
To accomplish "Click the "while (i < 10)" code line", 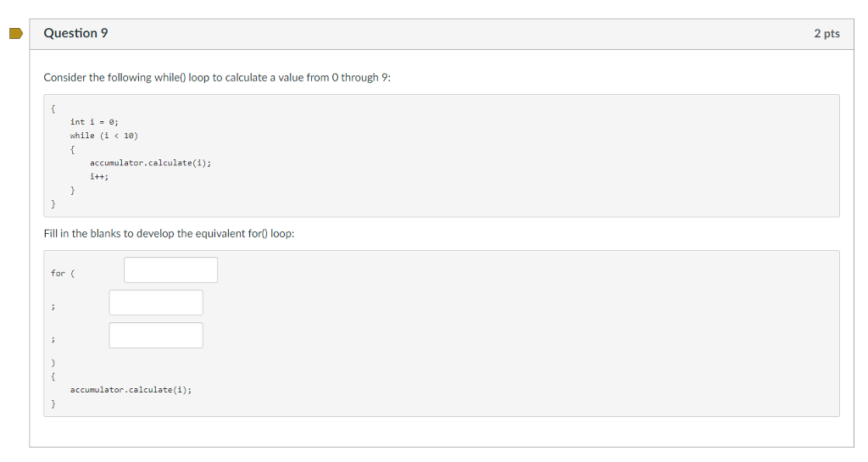I will coord(104,136).
